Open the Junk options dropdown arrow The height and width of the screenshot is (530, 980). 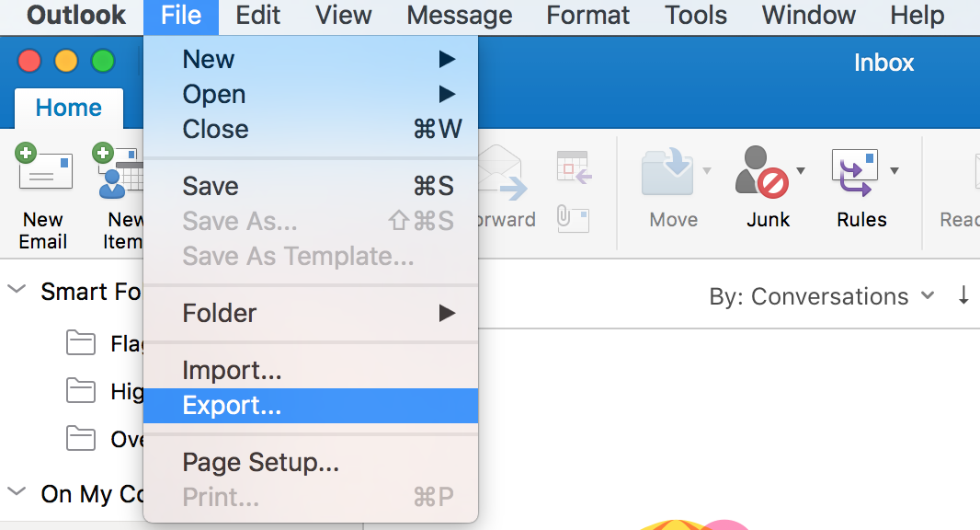coord(799,170)
